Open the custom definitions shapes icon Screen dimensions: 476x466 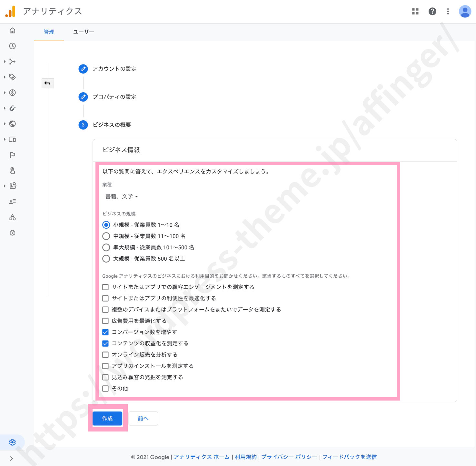pos(13,217)
